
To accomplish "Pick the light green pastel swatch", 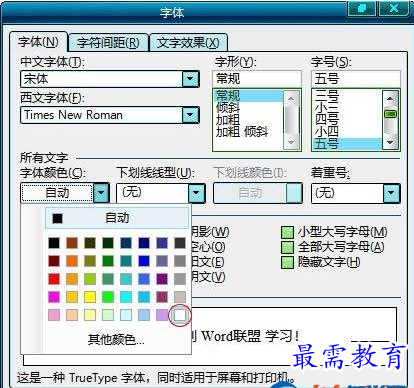I will 108,315.
